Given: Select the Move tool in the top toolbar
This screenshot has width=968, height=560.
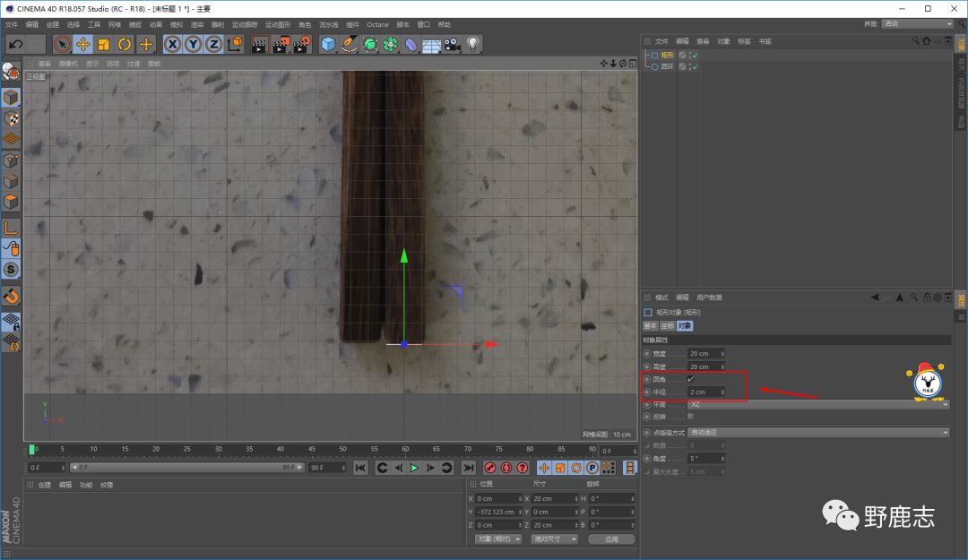Looking at the screenshot, I should click(82, 44).
